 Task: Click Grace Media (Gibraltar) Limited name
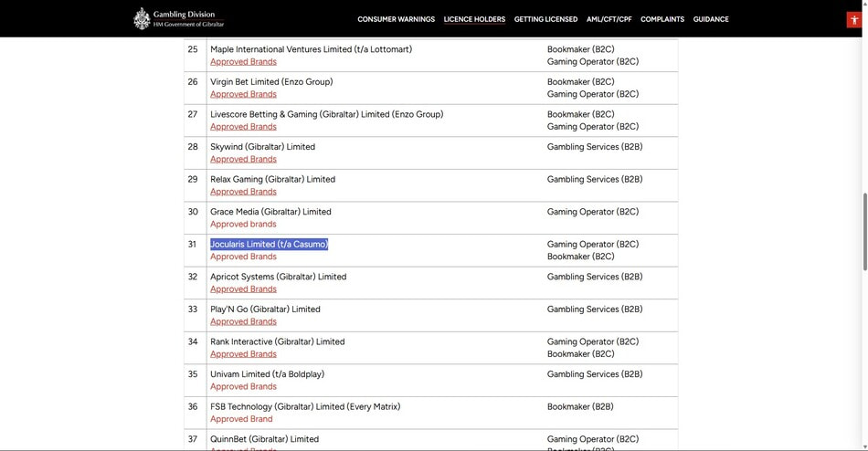(x=270, y=212)
